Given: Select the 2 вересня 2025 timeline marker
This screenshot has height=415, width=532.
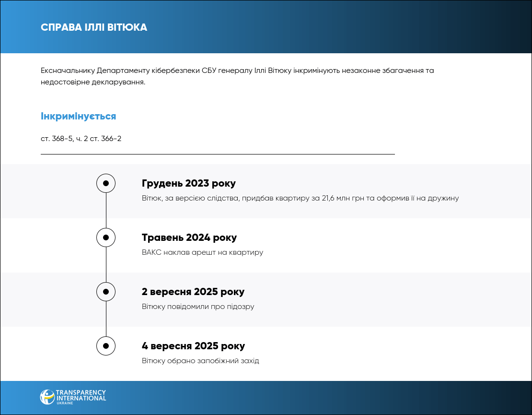Looking at the screenshot, I should tap(106, 292).
